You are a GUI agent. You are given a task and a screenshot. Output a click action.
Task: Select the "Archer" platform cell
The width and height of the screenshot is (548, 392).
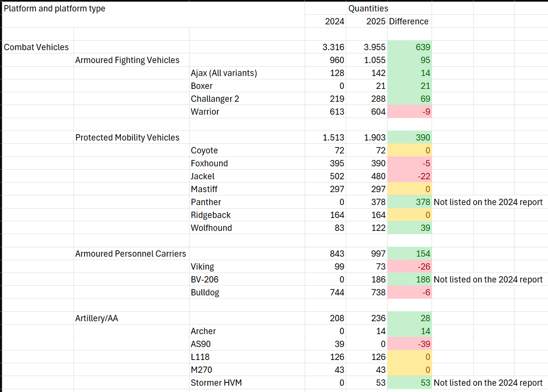(247, 331)
